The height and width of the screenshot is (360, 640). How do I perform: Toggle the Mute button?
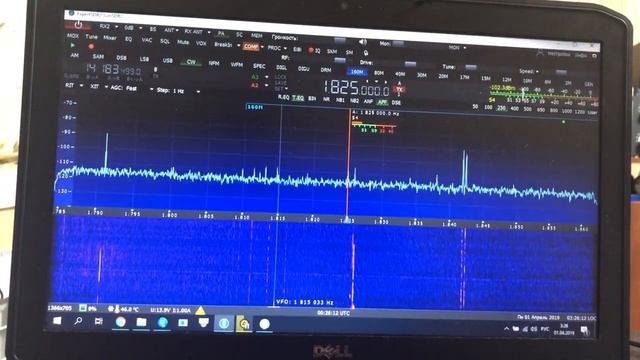(x=183, y=42)
